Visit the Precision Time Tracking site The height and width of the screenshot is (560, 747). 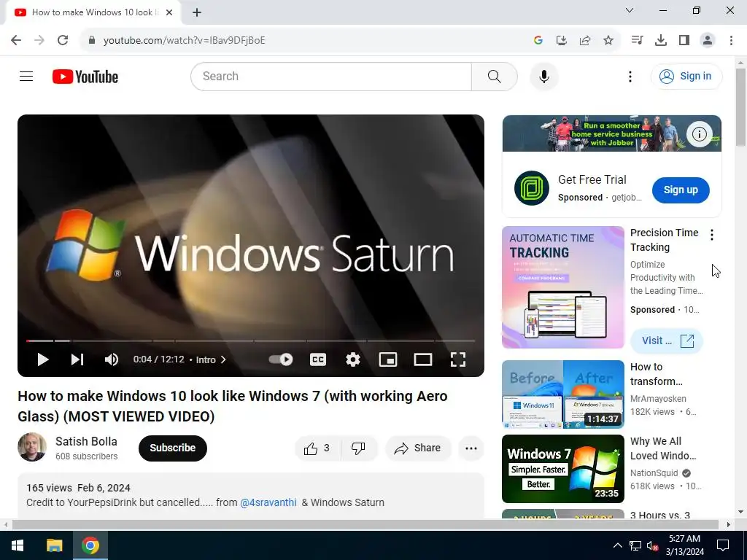click(x=667, y=341)
